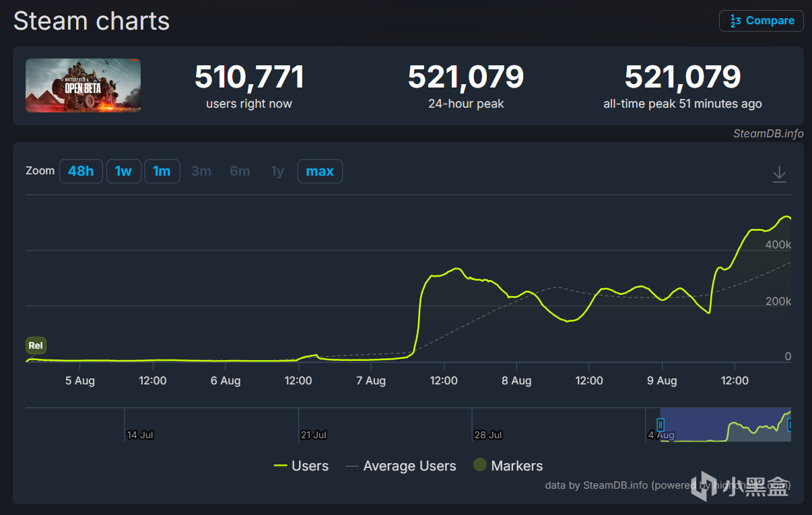Click the 5 Aug axis label
This screenshot has width=812, height=515.
(80, 380)
